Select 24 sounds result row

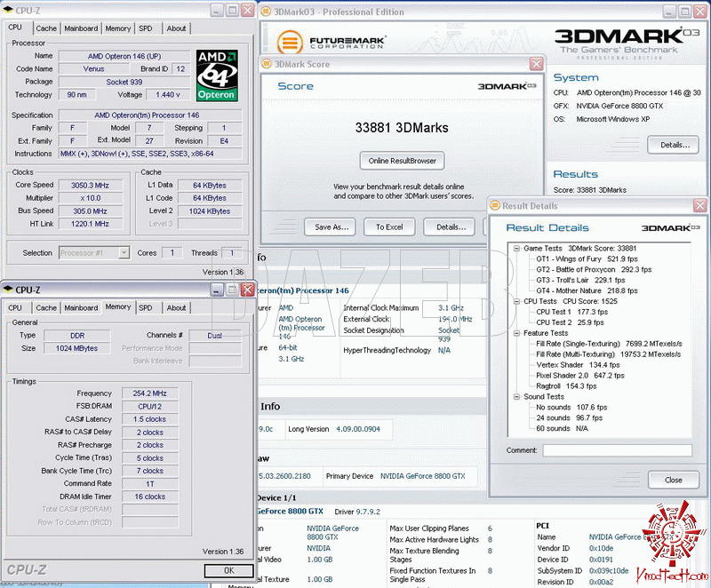pos(569,417)
